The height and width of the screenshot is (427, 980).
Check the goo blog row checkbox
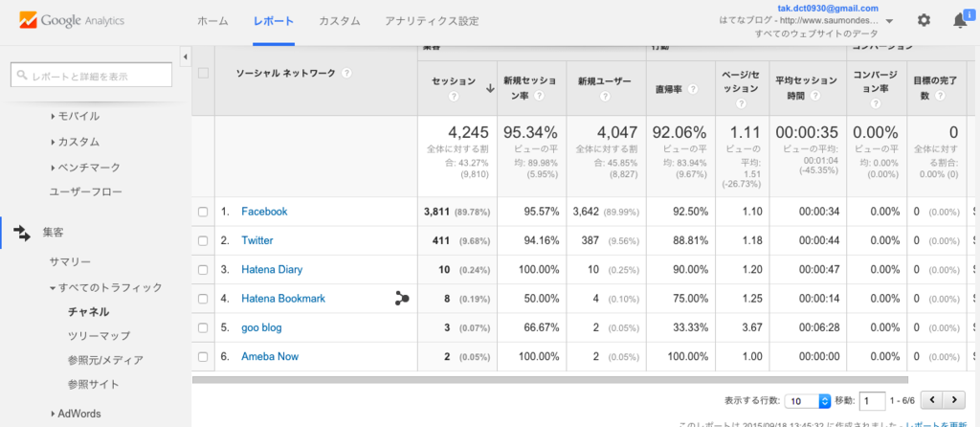[x=203, y=327]
